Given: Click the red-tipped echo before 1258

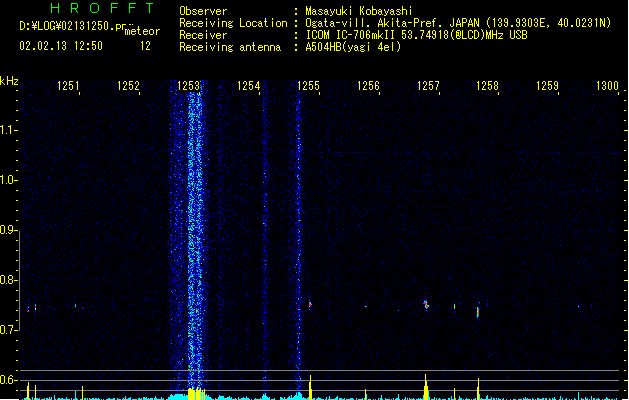Looking at the screenshot, I should click(478, 311).
